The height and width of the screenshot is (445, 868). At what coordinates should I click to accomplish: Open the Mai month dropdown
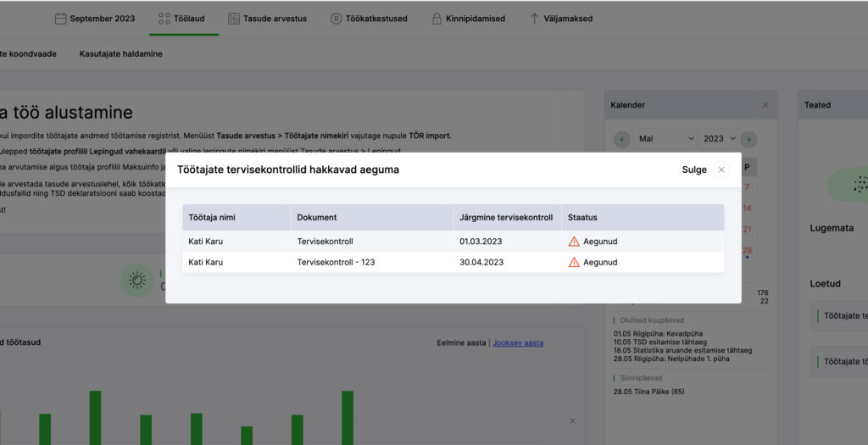665,139
